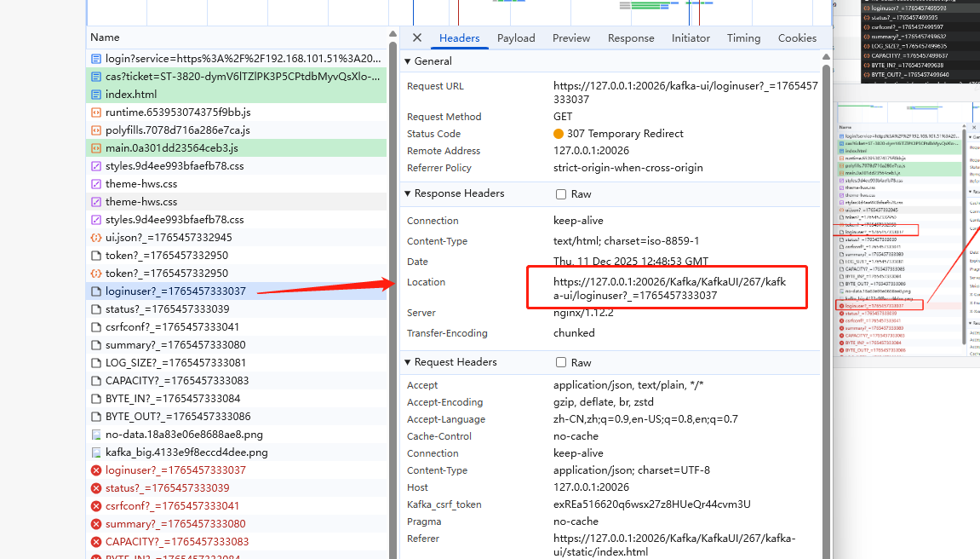The width and height of the screenshot is (980, 559).
Task: Click the red error icon of failed summary request
Action: pos(95,524)
